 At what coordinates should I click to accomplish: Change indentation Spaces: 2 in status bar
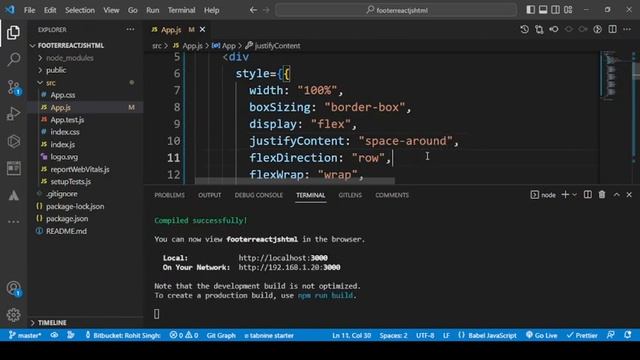393,335
